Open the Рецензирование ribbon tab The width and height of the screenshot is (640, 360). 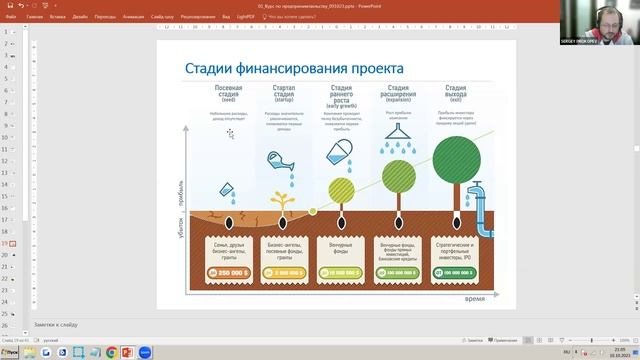[x=198, y=17]
